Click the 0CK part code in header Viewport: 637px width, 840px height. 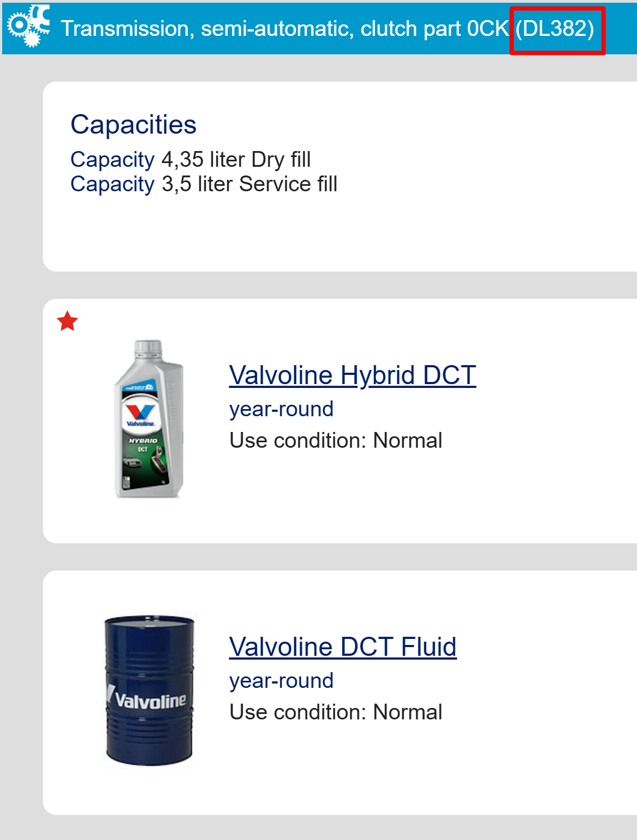pos(488,28)
